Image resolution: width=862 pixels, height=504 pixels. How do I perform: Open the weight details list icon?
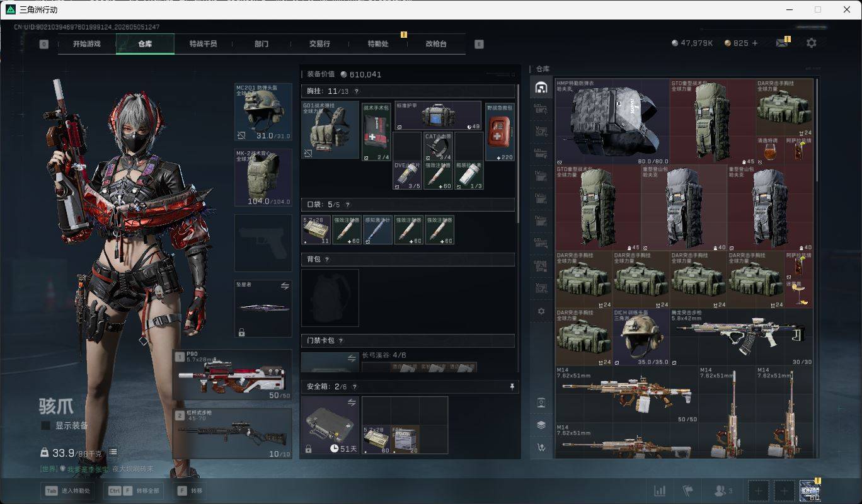click(113, 452)
